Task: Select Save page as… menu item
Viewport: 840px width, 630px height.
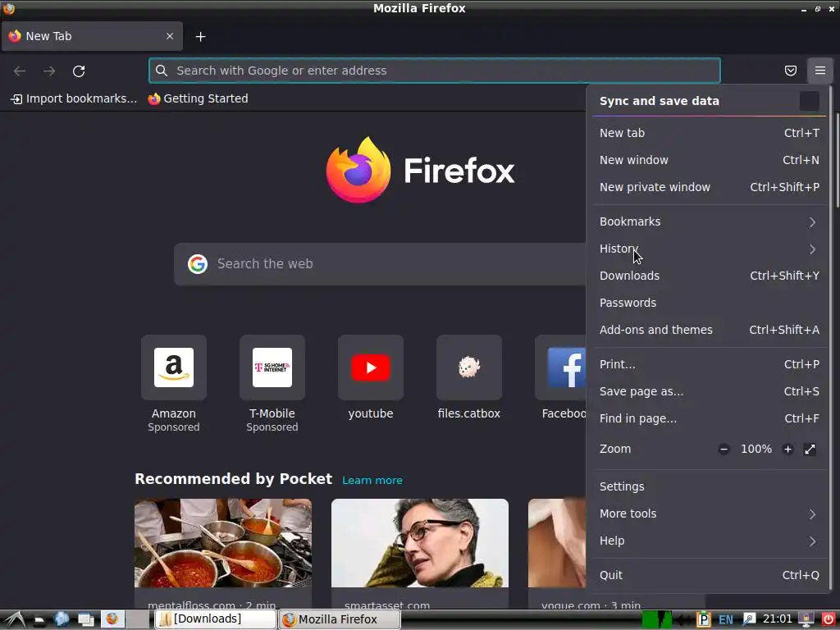Action: pyautogui.click(x=709, y=391)
